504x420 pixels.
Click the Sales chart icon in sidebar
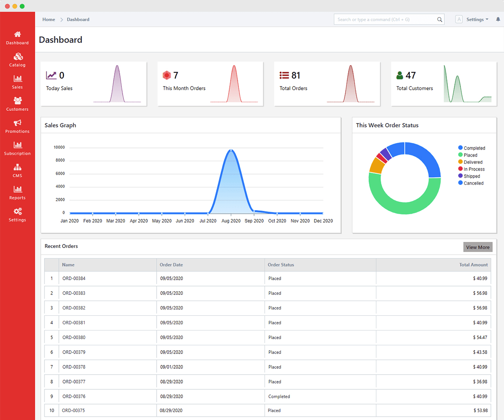[17, 79]
